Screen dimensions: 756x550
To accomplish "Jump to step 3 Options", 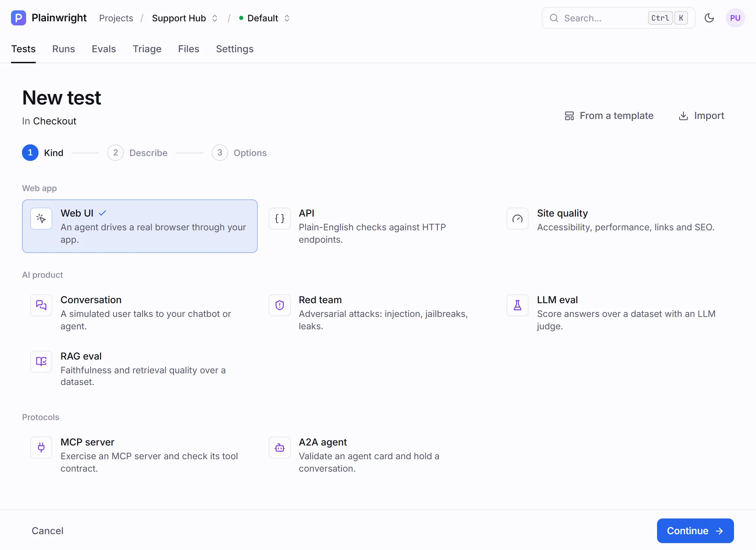I will (x=239, y=153).
